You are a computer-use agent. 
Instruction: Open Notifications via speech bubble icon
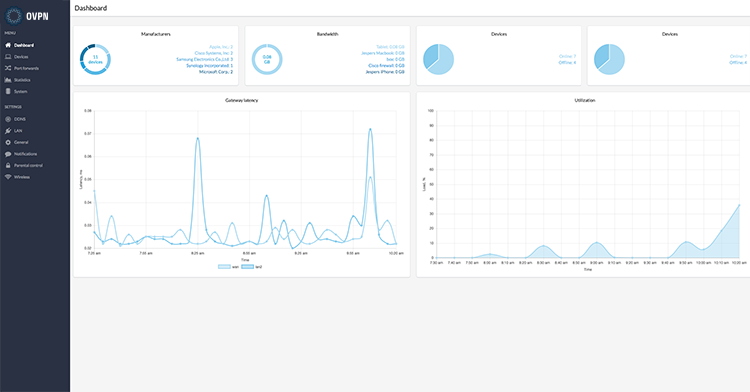tap(8, 154)
